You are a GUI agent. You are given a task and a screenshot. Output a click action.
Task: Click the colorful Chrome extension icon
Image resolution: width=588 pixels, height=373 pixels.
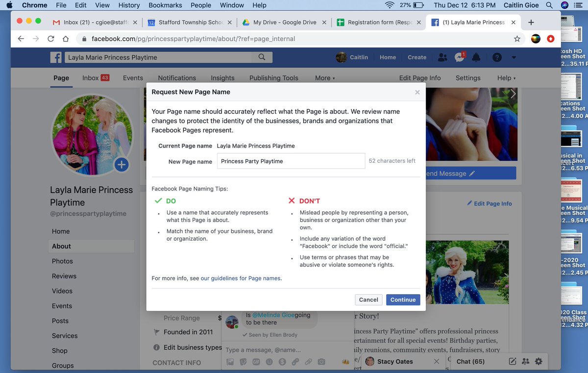pyautogui.click(x=536, y=38)
